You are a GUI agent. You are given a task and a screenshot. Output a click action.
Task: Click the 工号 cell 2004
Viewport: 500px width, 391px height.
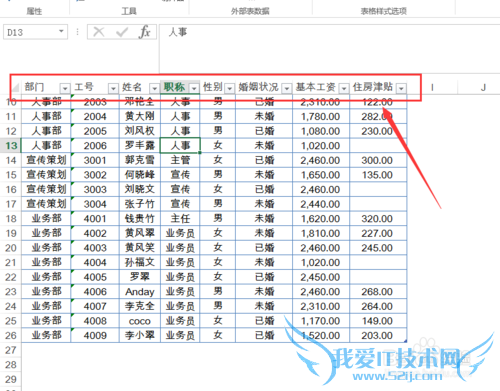click(x=95, y=116)
